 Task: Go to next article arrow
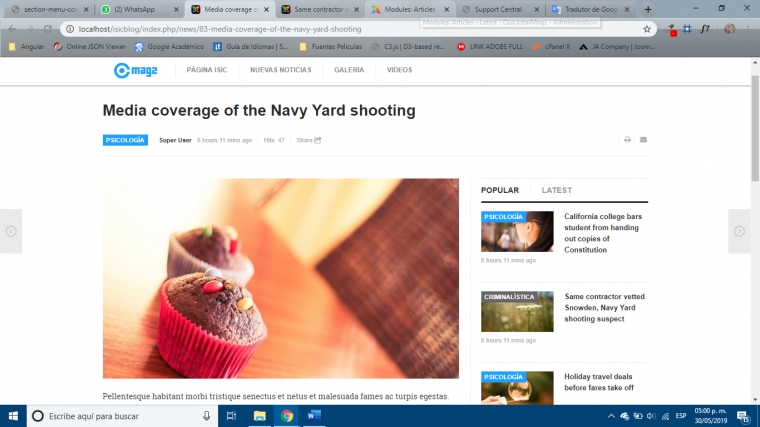(739, 231)
